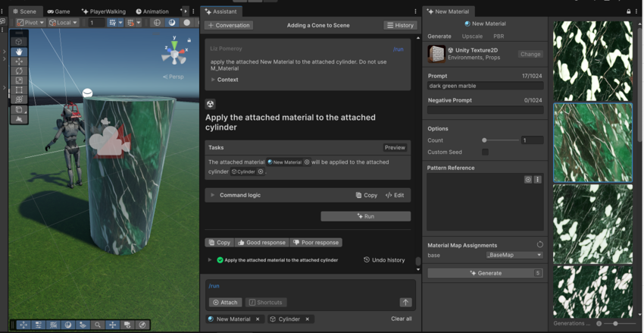The image size is (644, 333).
Task: Click the Generate button
Action: 485,273
